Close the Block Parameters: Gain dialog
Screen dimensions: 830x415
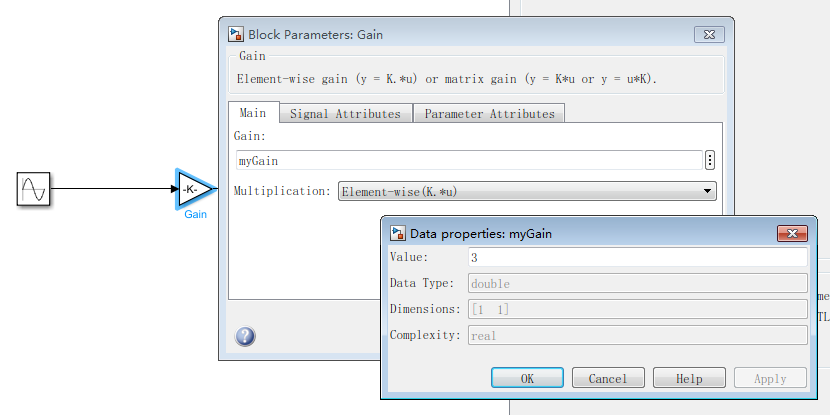coord(710,34)
